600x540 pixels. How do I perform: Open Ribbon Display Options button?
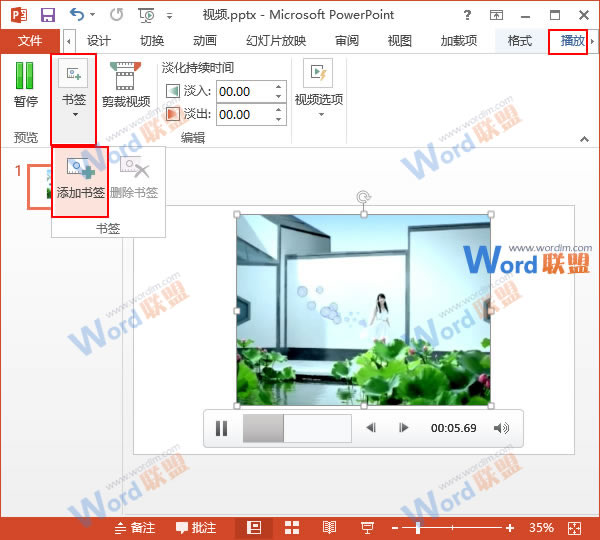[x=496, y=15]
